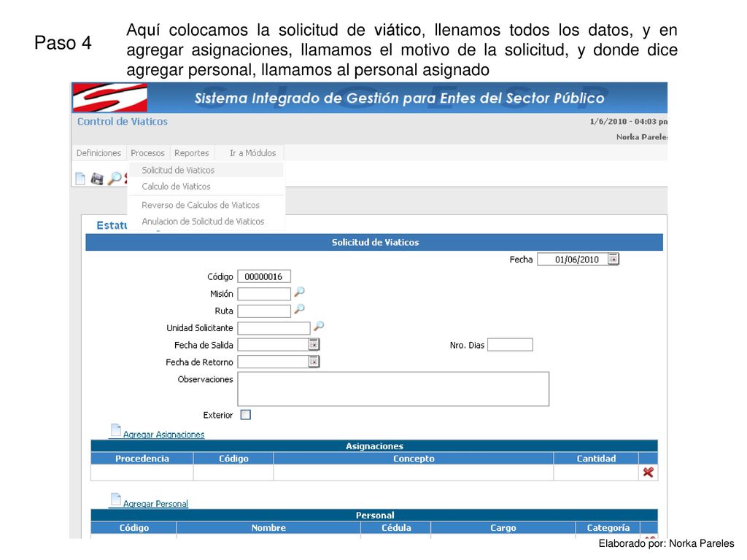The image size is (747, 560).
Task: Click the save diskette toolbar icon
Action: (97, 179)
